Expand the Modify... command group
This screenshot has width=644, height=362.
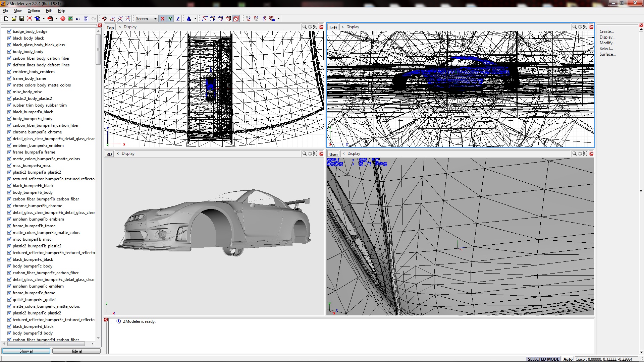(607, 43)
